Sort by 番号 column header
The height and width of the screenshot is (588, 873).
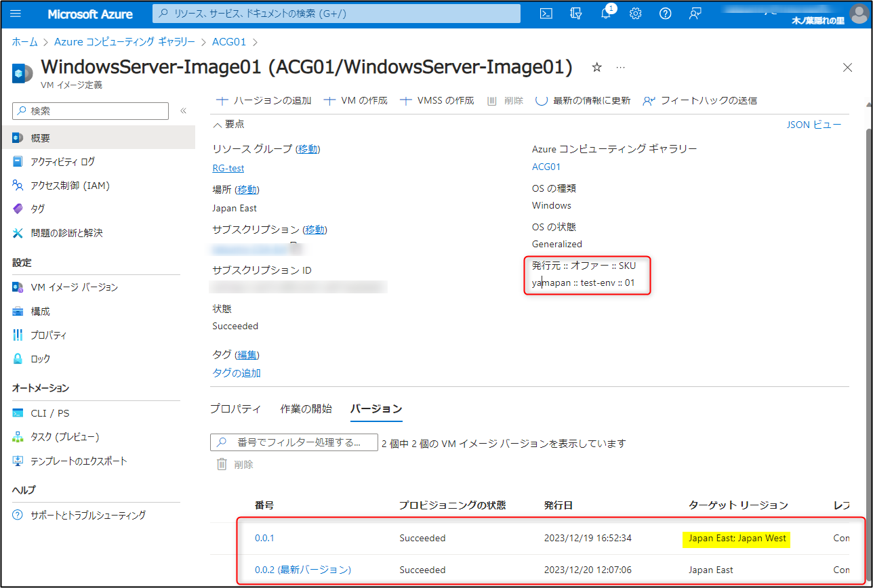point(264,505)
